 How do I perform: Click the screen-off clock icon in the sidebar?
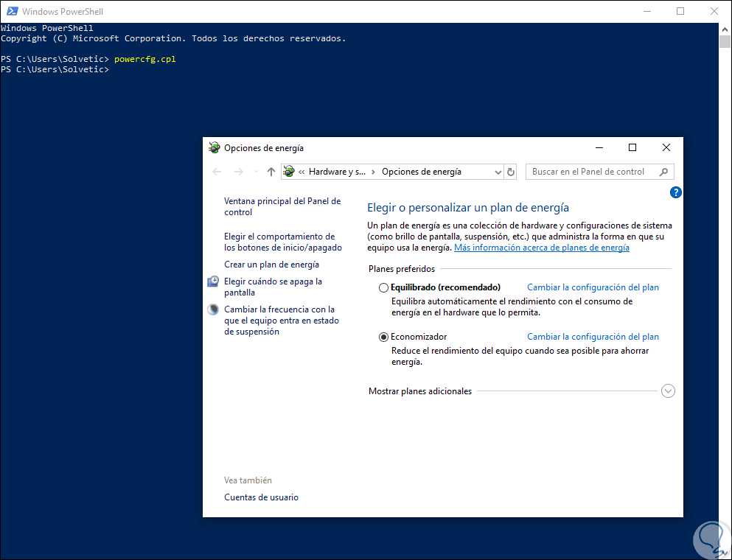click(x=213, y=281)
